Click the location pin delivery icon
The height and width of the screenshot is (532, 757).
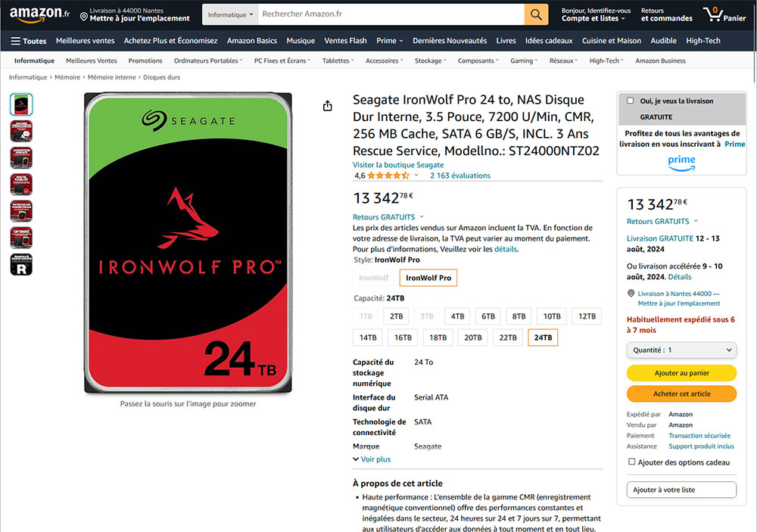point(83,17)
